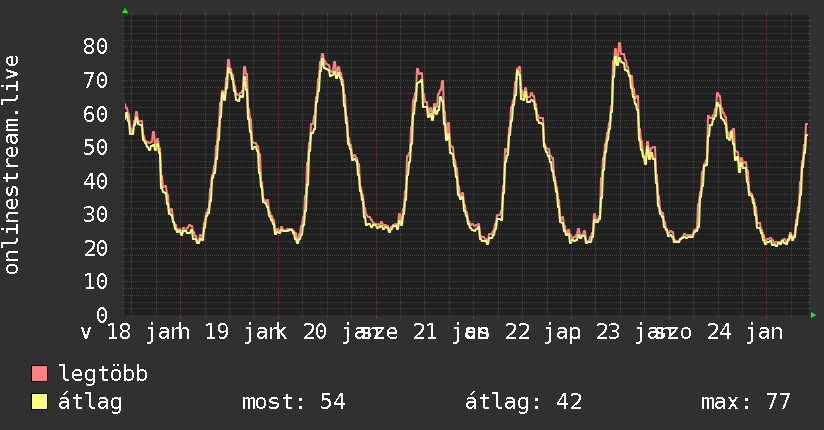The width and height of the screenshot is (824, 430).
Task: Click the x-axis date label '22 jan'
Action: [543, 332]
